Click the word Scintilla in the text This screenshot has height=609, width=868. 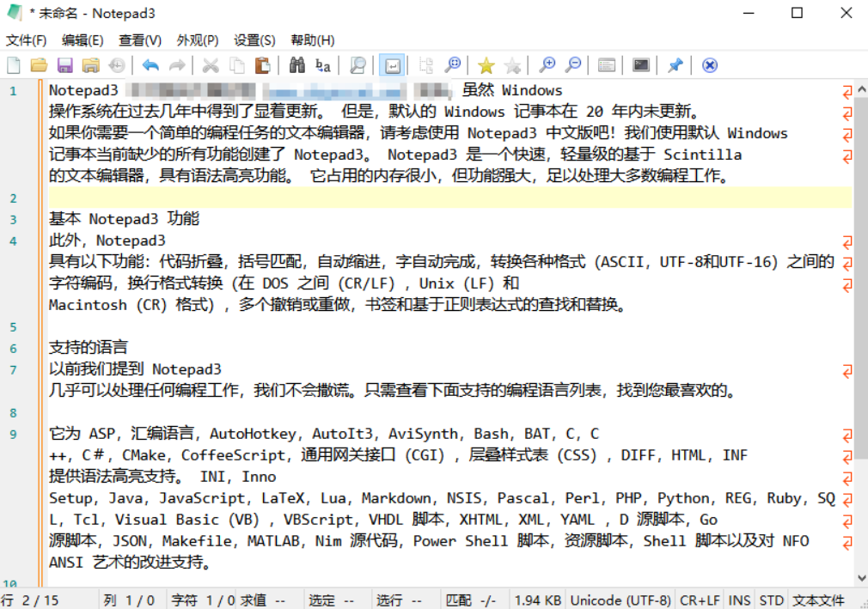702,155
